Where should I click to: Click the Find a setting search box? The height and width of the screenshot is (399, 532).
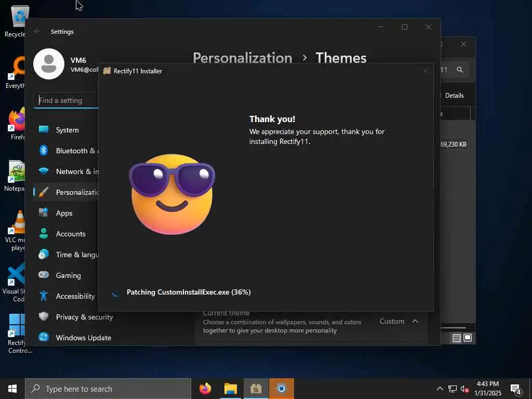pos(66,100)
